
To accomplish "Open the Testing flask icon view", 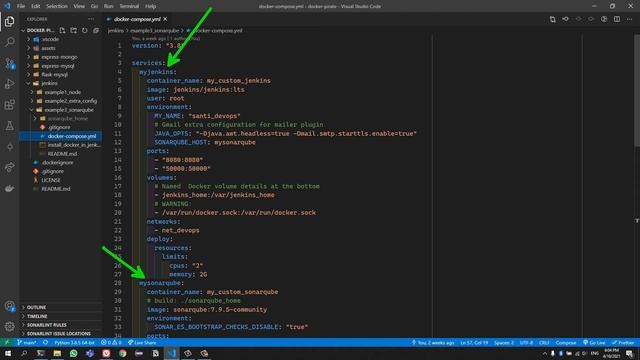I will (9, 126).
